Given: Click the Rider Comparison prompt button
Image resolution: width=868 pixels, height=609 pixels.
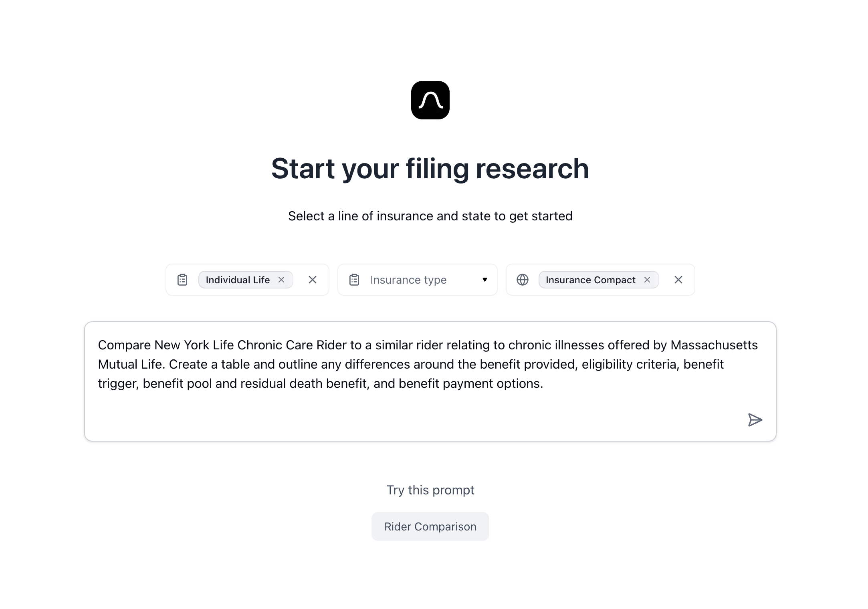Looking at the screenshot, I should (430, 526).
